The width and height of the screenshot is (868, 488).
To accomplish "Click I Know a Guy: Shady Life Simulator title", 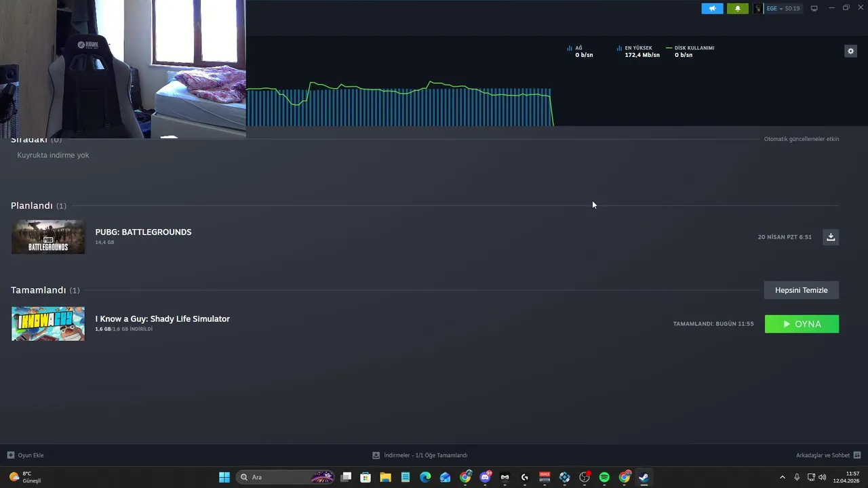I will pyautogui.click(x=162, y=319).
